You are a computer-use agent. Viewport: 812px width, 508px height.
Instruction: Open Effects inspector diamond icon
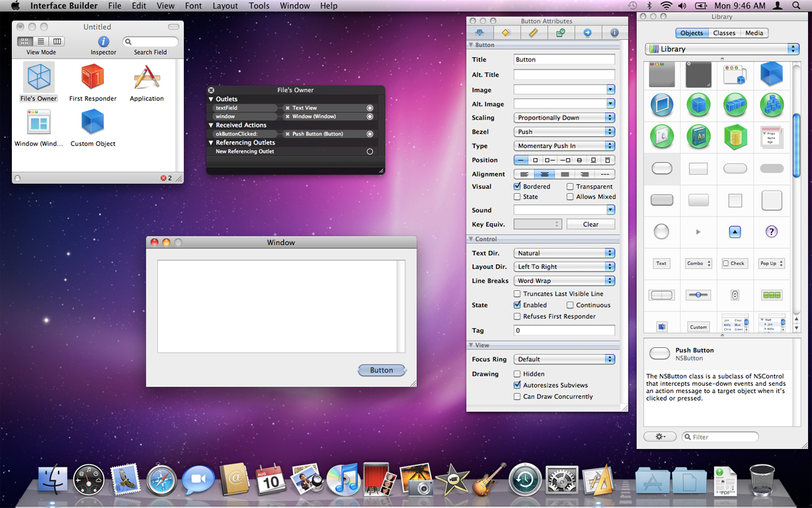506,33
